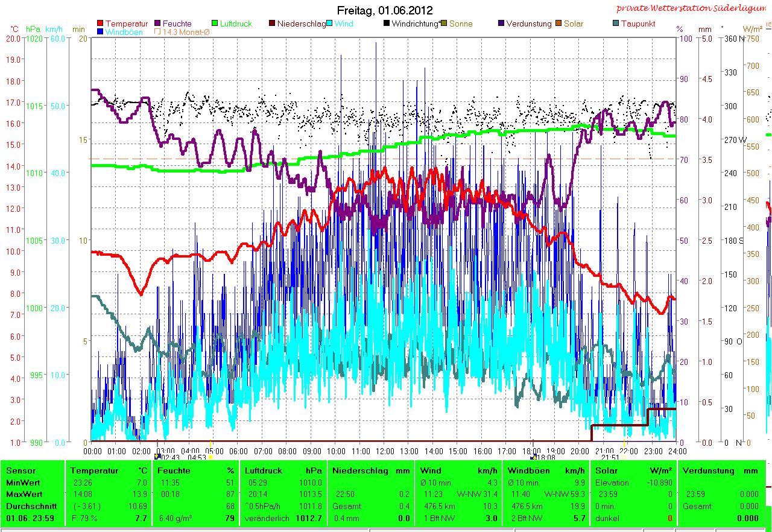The image size is (772, 532).
Task: Click the 18:08 time marker below axis
Action: (544, 457)
